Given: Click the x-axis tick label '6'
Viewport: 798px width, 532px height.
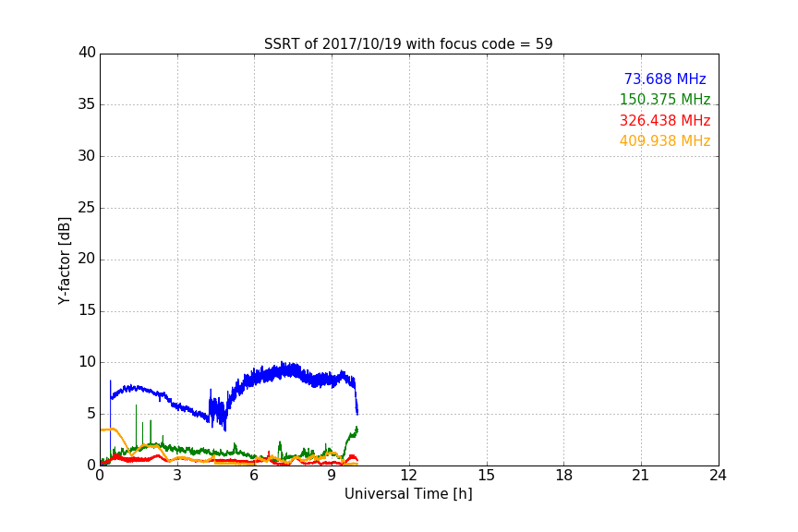Looking at the screenshot, I should pos(255,476).
